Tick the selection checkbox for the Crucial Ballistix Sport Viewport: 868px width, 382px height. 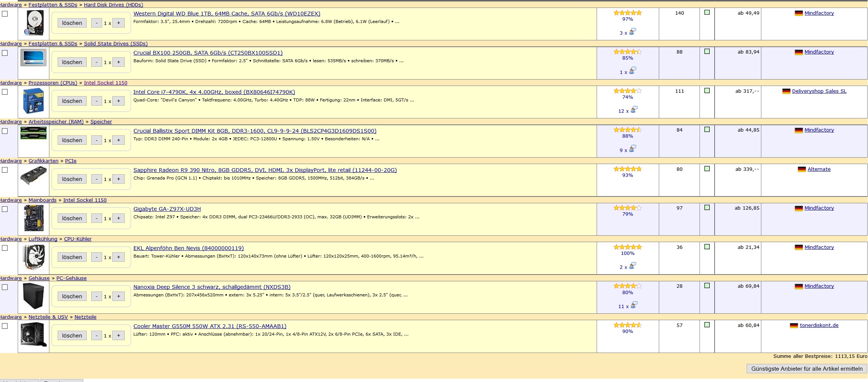click(x=5, y=131)
